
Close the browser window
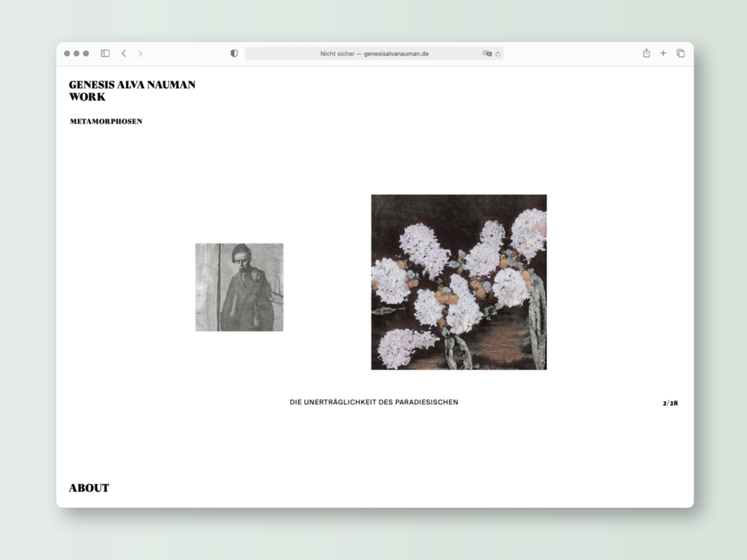coord(67,53)
